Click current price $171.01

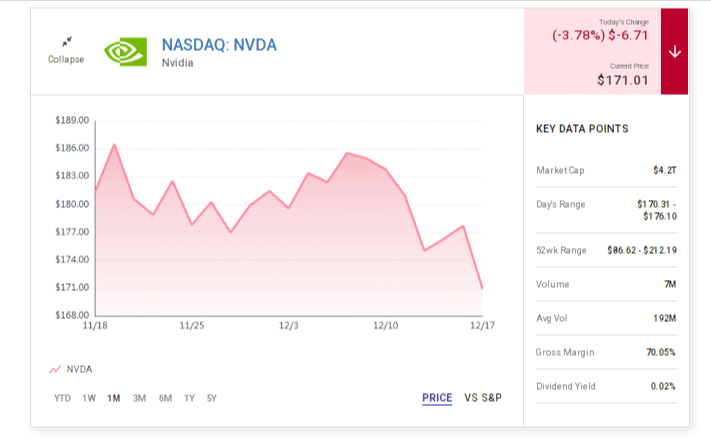coord(623,80)
